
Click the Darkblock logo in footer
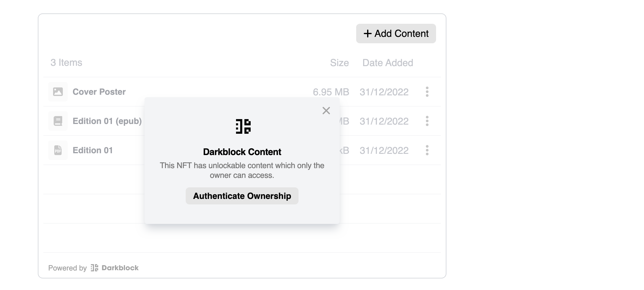[x=115, y=268]
